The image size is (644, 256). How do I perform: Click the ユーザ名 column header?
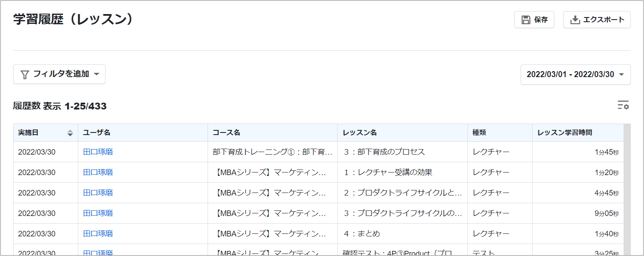tap(143, 133)
